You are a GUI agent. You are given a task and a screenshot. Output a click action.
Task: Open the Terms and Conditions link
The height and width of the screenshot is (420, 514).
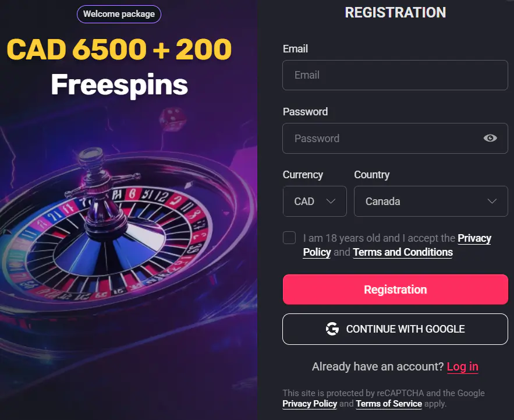(403, 252)
